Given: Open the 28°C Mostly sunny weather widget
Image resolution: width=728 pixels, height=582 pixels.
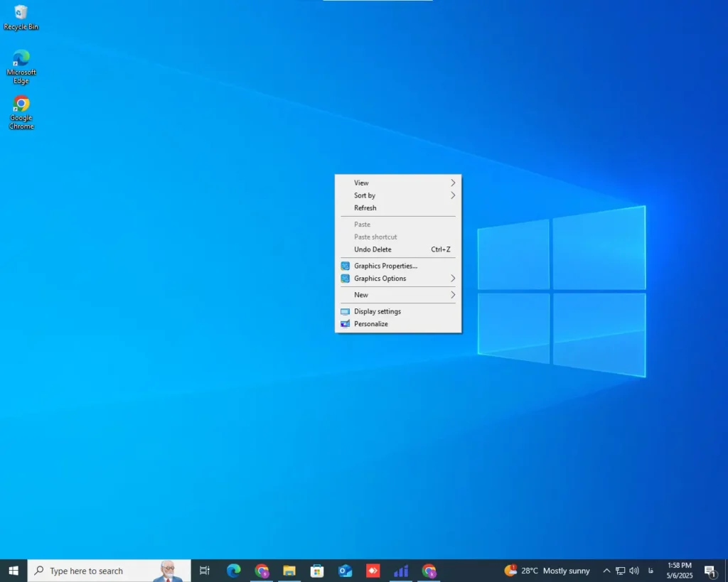Looking at the screenshot, I should tap(547, 571).
